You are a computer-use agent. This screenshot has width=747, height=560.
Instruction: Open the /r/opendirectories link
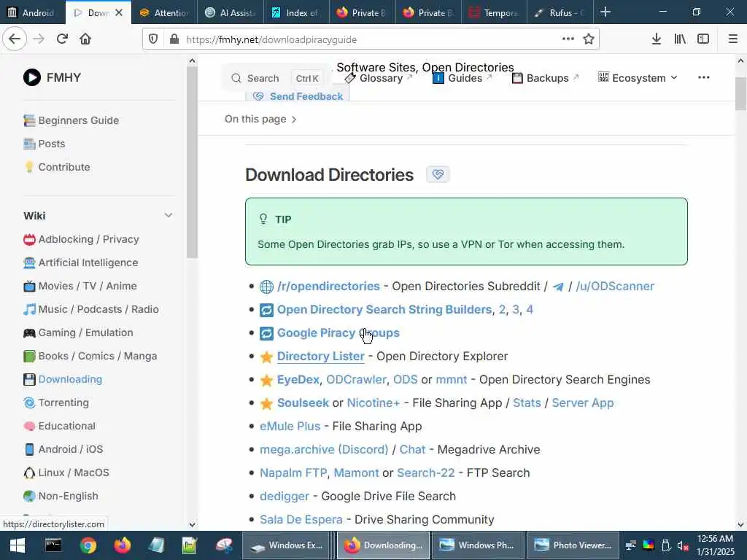328,286
